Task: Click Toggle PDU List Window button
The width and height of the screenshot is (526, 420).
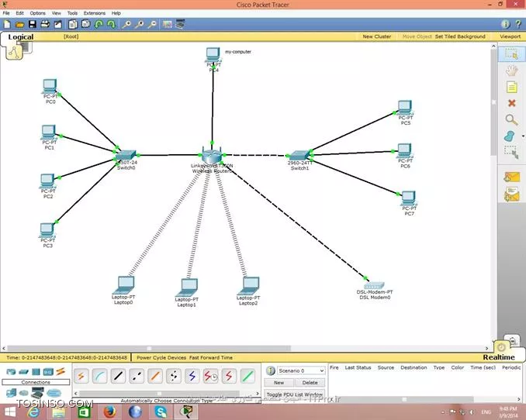Action: [x=295, y=394]
